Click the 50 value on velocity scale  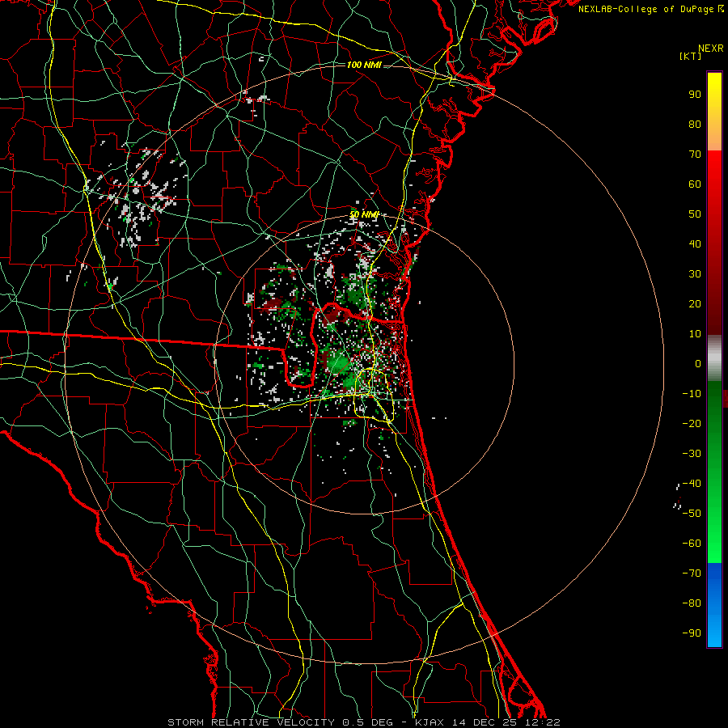(695, 214)
